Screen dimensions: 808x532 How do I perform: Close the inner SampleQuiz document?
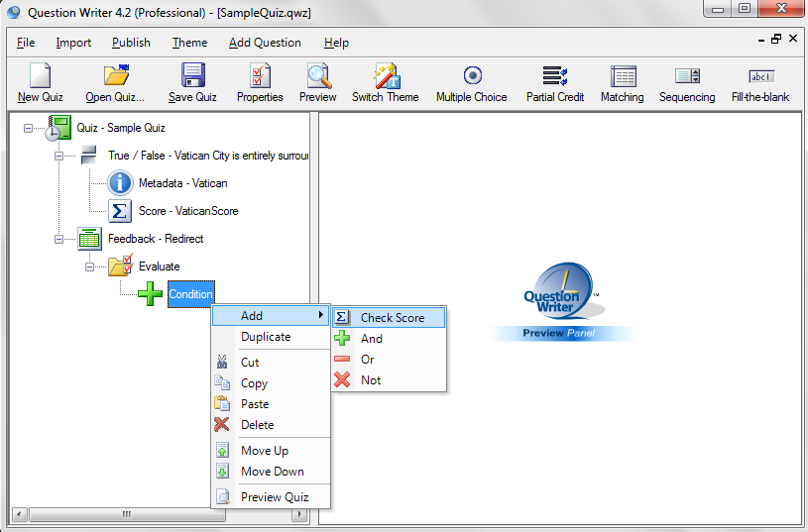[x=793, y=40]
